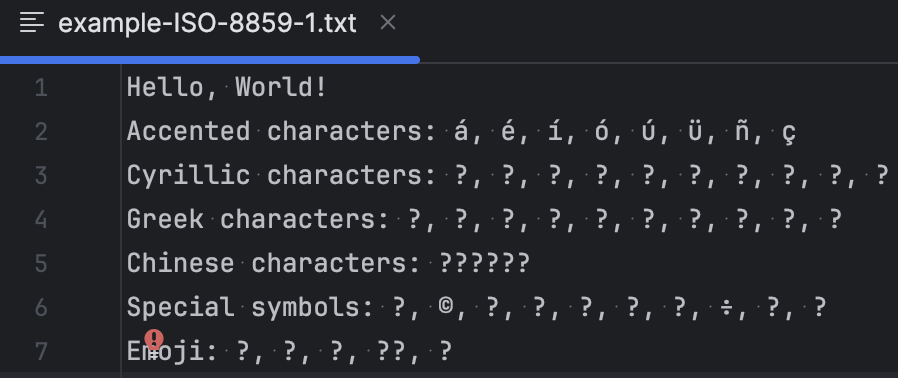Screen dimensions: 898x378
Task: Click the word "Accented" on line 2
Action: click(x=188, y=132)
